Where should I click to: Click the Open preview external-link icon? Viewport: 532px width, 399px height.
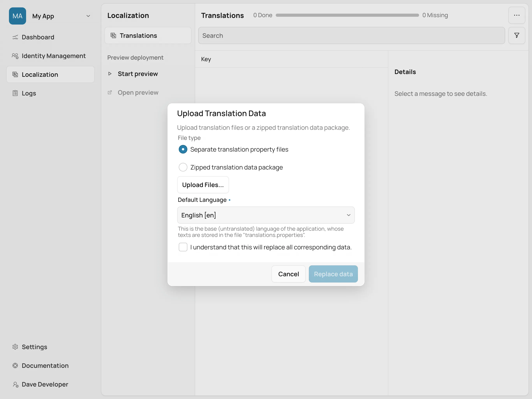coord(110,92)
